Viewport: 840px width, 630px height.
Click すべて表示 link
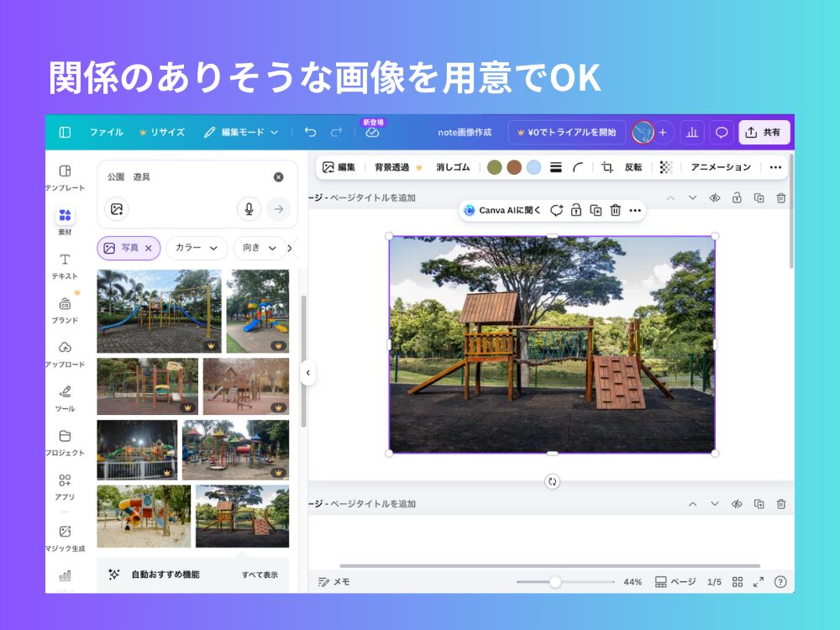[x=260, y=575]
